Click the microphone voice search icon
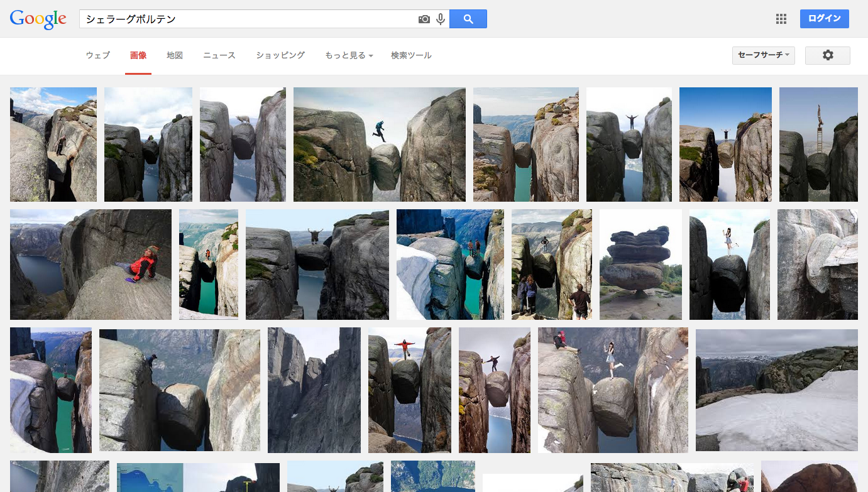 tap(441, 19)
